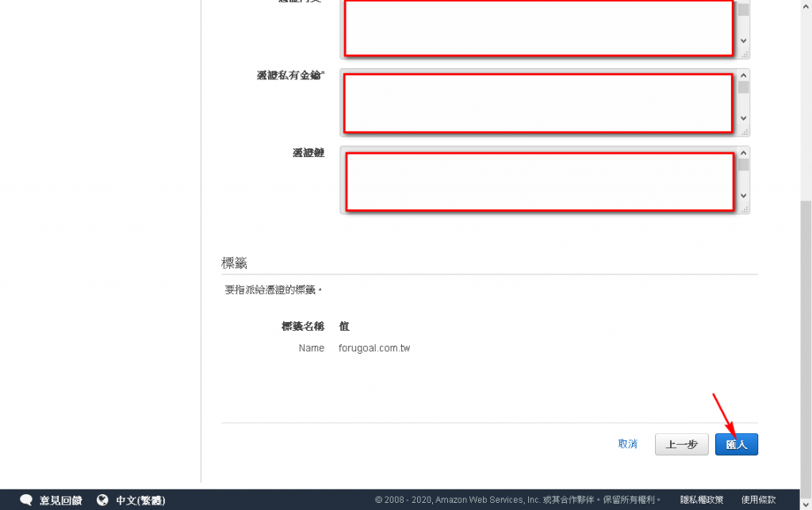The image size is (812, 510).
Task: Click the 憑證私有金鑰 textarea resize grip
Action: tap(745, 132)
